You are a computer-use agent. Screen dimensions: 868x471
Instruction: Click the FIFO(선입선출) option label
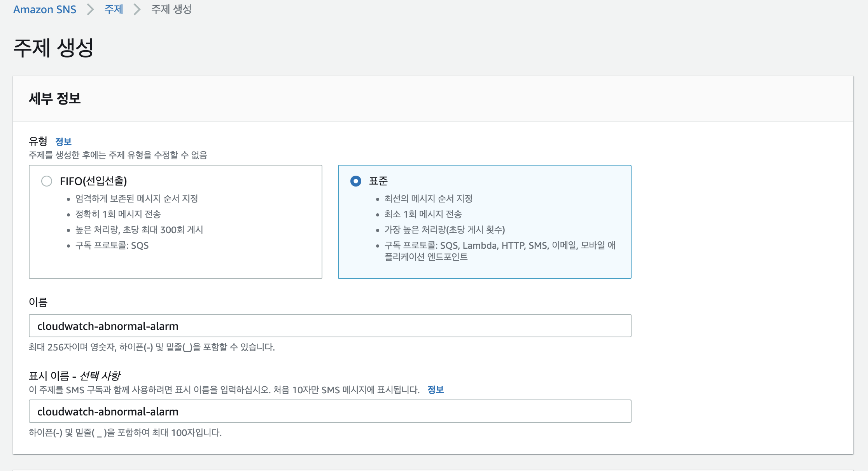click(93, 181)
